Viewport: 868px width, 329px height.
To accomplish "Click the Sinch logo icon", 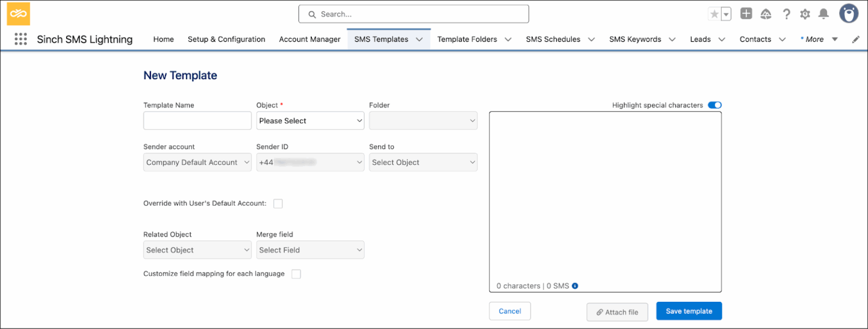I will coord(18,14).
